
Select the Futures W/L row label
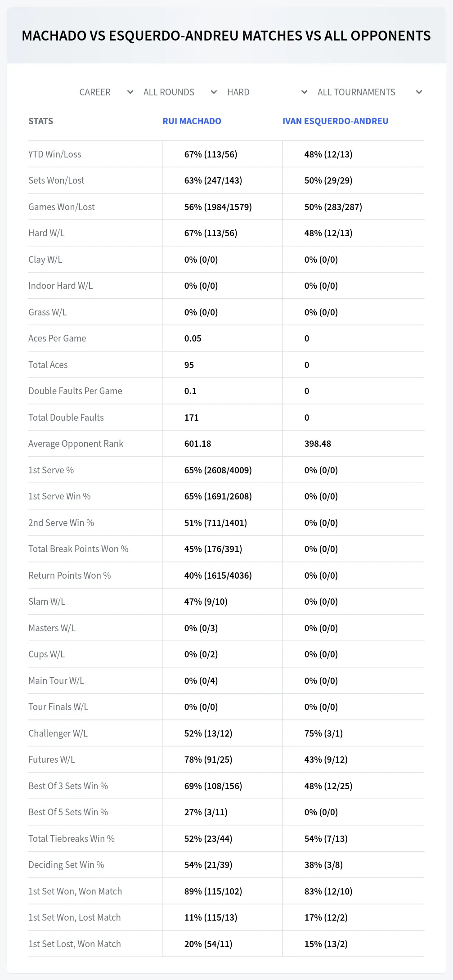pos(52,760)
